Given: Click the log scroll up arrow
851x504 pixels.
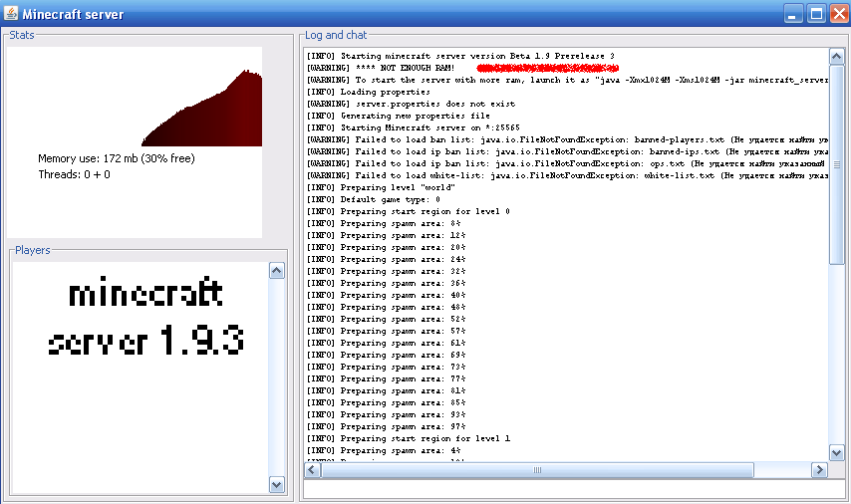Looking at the screenshot, I should 836,57.
